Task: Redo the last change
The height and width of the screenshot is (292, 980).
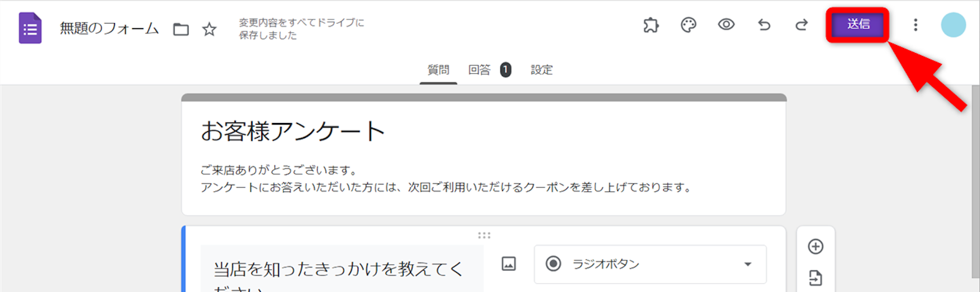Action: [x=802, y=24]
